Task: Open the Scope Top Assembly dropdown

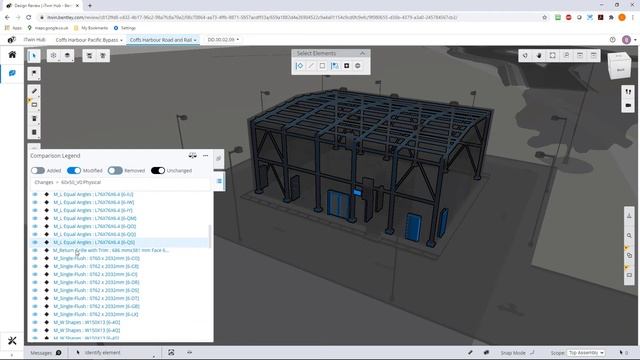Action: (x=586, y=353)
